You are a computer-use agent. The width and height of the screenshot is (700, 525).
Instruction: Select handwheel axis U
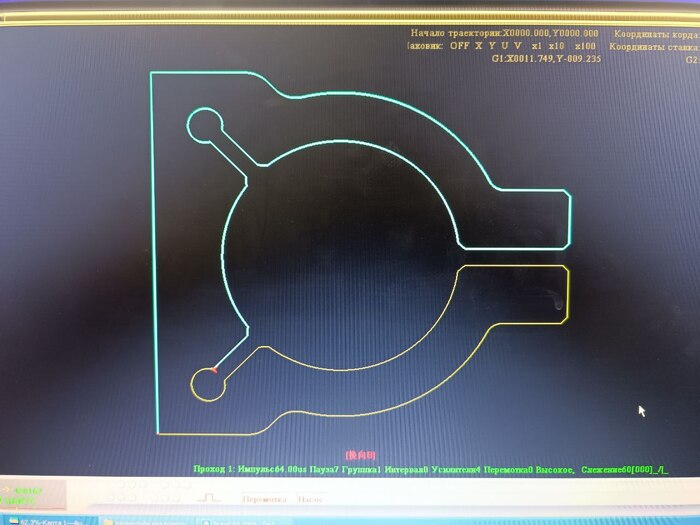[x=504, y=46]
